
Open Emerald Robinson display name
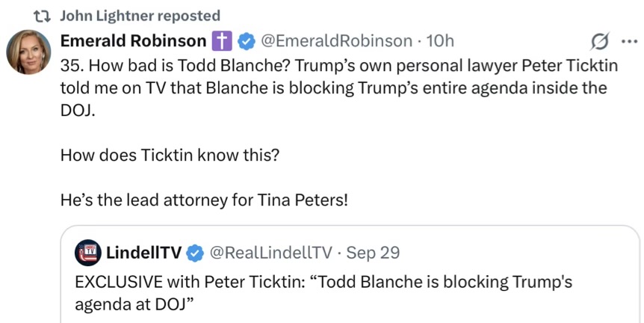click(132, 40)
